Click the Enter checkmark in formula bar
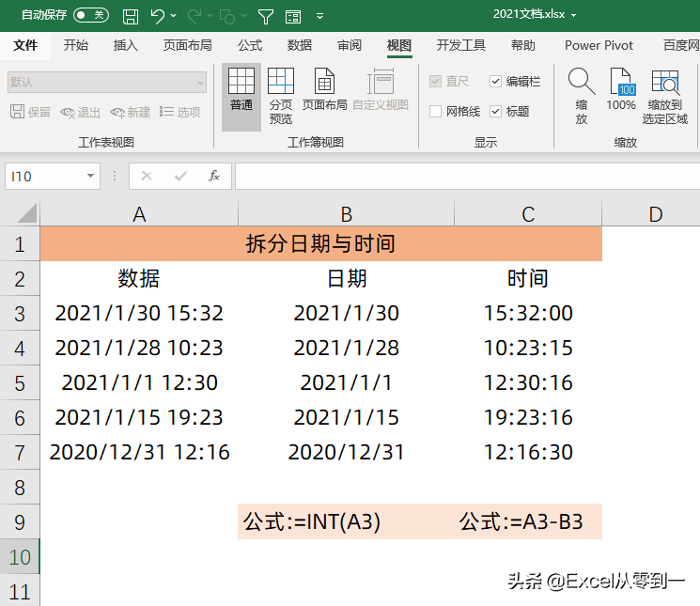 tap(180, 177)
